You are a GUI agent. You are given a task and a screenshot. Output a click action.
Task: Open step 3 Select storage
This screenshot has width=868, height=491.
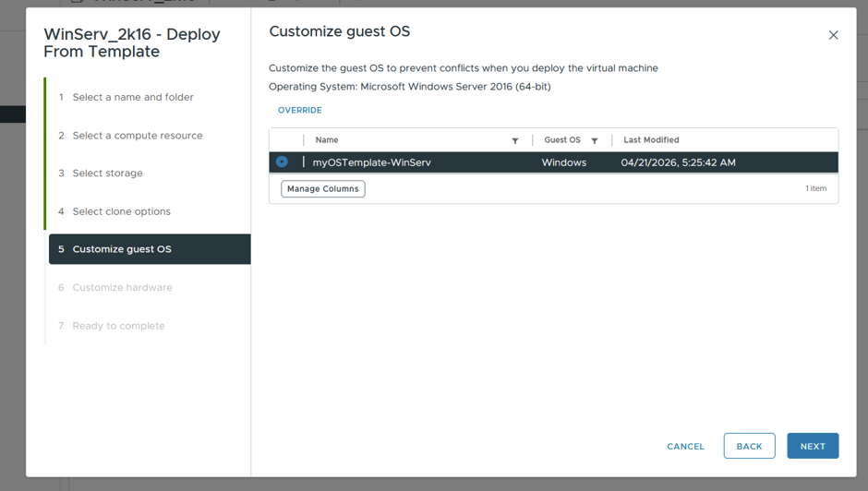click(x=107, y=174)
